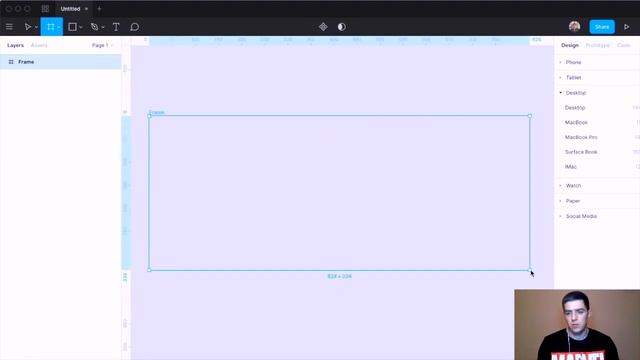Open the Untitled tab dropdown arrow
640x360 pixels.
(x=86, y=9)
